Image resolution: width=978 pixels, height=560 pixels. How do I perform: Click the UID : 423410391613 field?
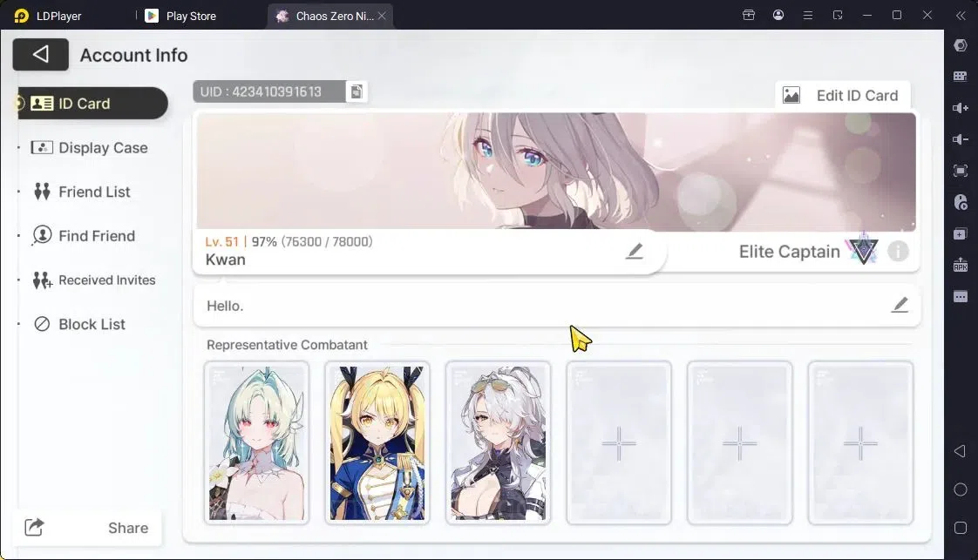point(268,91)
